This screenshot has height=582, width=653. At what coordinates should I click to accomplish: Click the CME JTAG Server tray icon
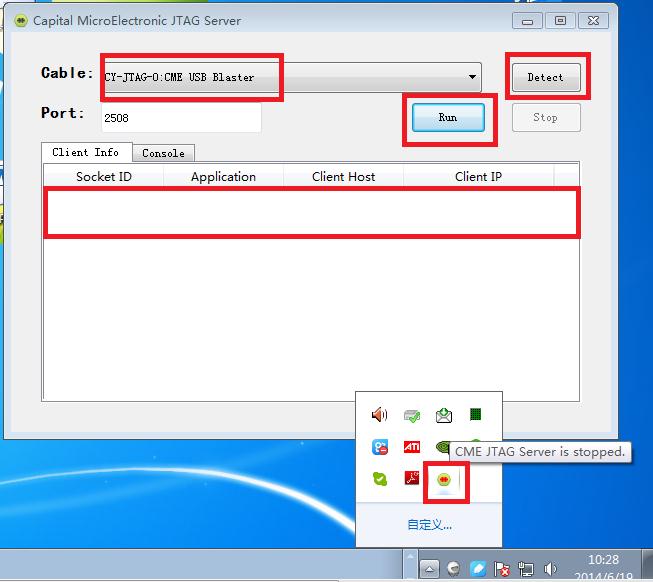point(443,479)
